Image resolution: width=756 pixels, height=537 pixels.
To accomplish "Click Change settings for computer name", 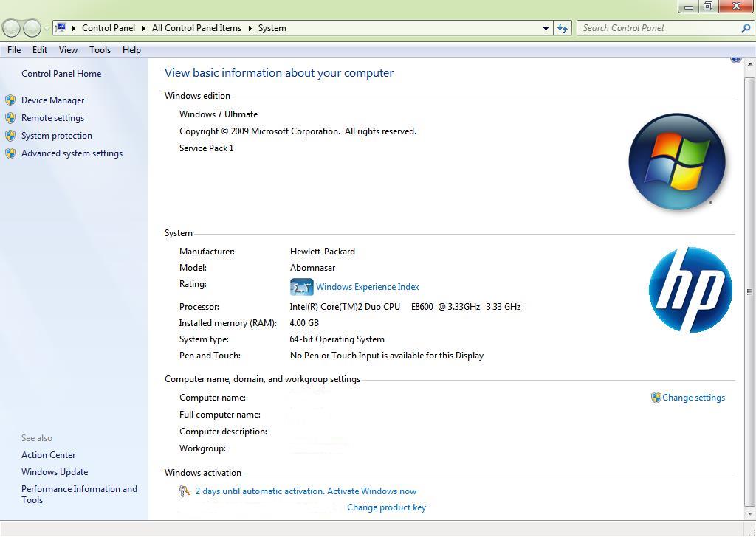I will click(x=693, y=398).
